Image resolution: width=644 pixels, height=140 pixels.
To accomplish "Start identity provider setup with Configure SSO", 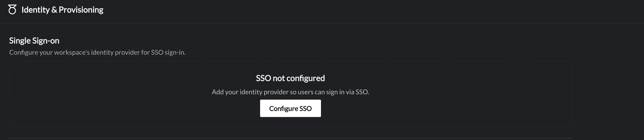I will pos(290,108).
